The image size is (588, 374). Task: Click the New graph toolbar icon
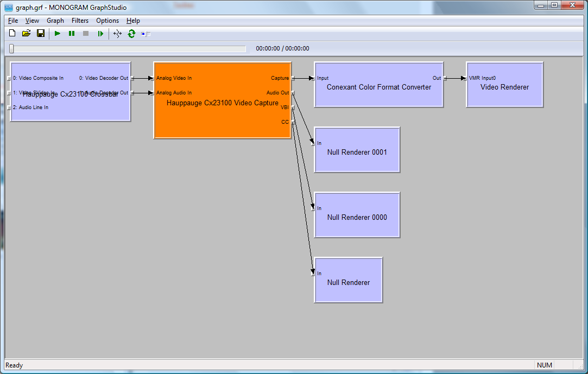(x=12, y=34)
